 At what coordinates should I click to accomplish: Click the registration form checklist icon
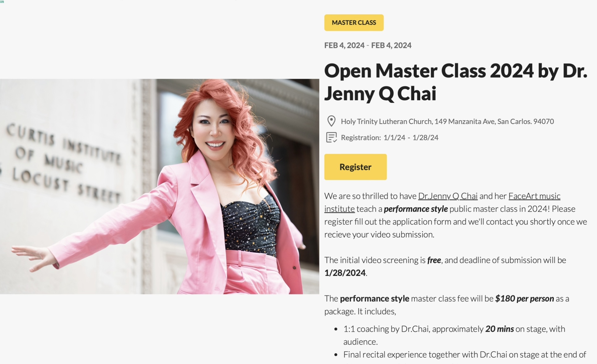[x=331, y=137]
